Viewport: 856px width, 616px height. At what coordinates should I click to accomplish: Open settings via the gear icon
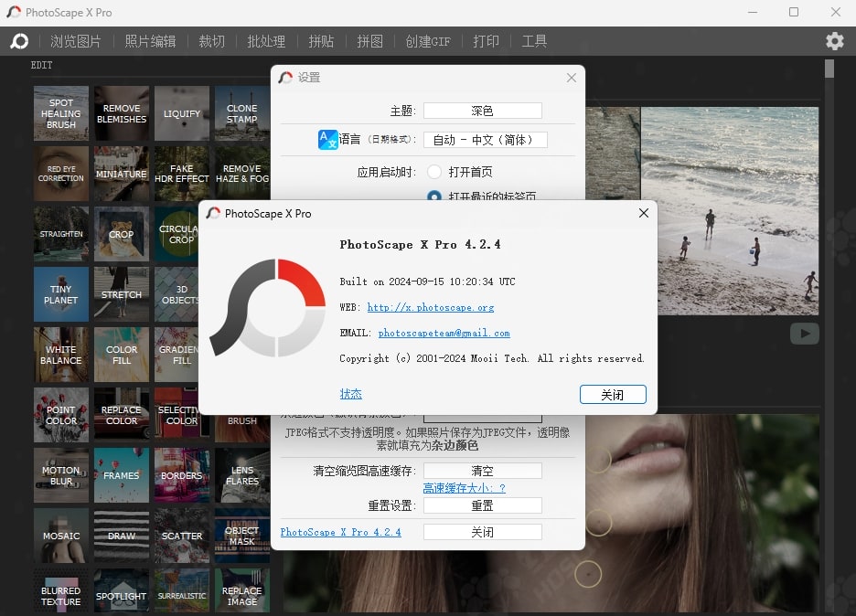[x=834, y=41]
